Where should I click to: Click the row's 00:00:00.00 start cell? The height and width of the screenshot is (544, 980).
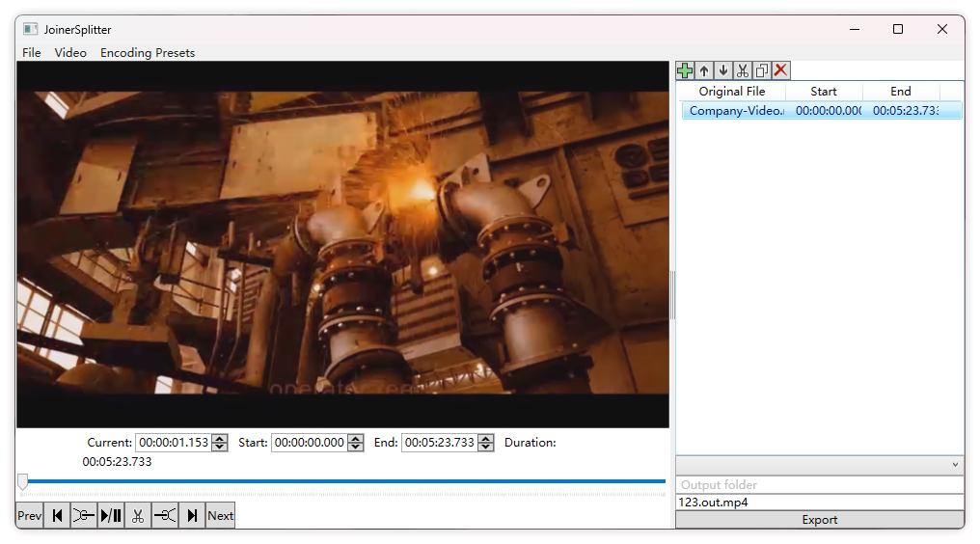[x=829, y=111]
